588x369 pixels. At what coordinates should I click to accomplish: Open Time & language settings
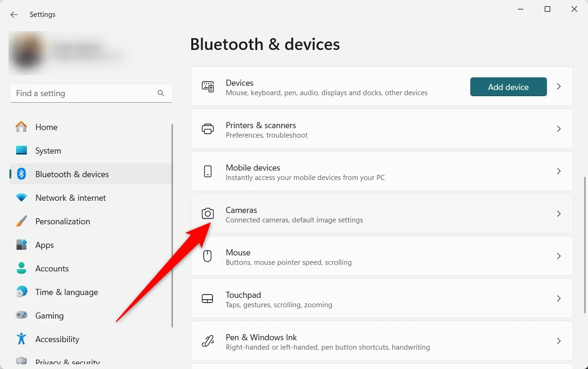point(90,292)
